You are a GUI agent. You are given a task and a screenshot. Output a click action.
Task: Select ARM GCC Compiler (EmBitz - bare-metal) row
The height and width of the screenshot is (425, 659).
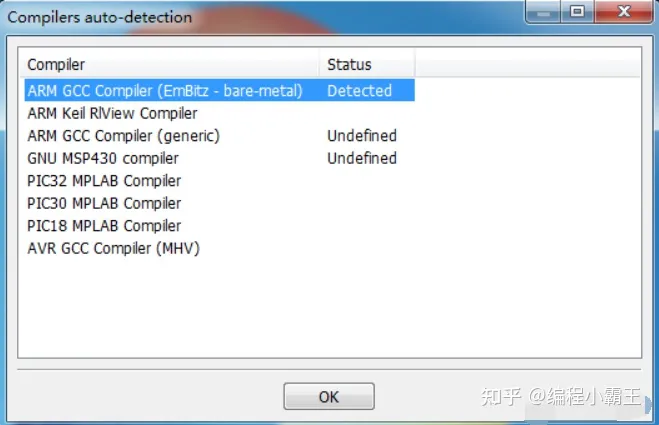click(165, 91)
